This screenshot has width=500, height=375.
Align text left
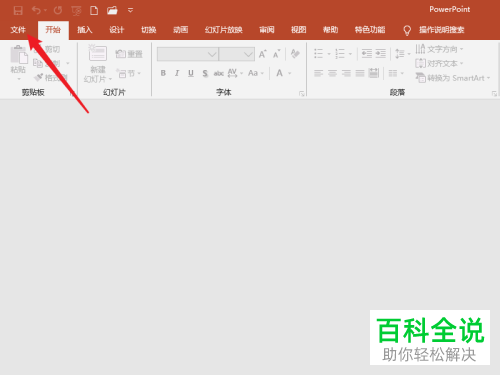[x=319, y=73]
